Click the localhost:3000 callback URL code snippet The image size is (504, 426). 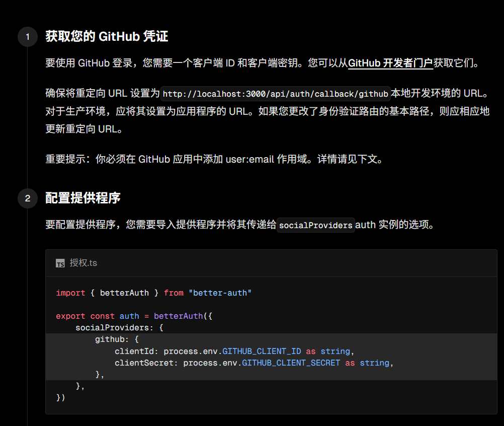276,94
